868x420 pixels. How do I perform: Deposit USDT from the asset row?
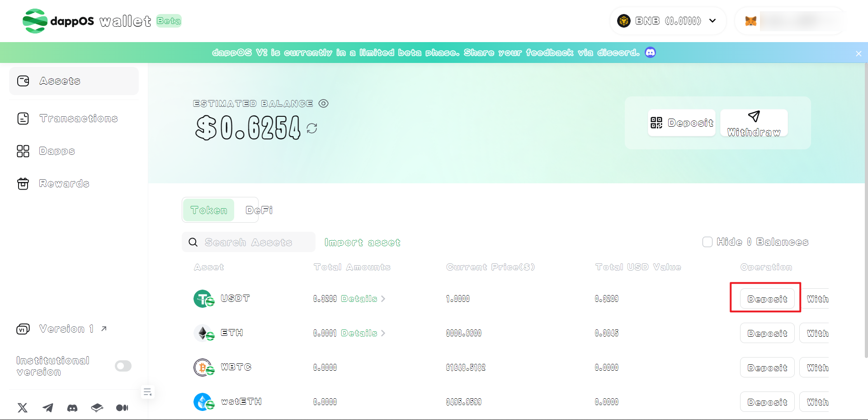767,299
